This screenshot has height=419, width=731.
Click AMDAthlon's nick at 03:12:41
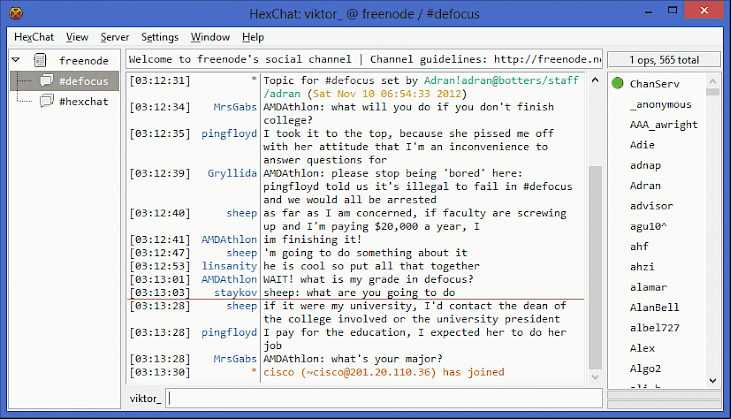[x=229, y=240]
